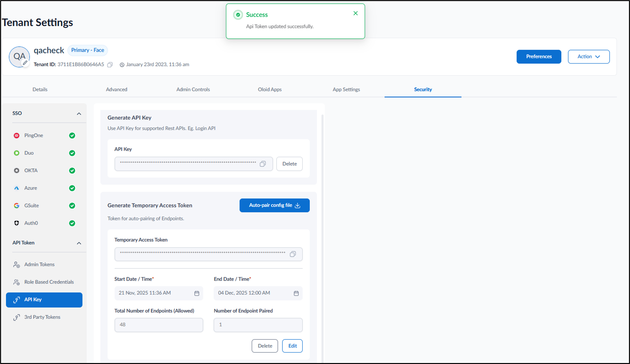Click the OKTA logo icon
Screen dimensions: 630x364
[16, 171]
